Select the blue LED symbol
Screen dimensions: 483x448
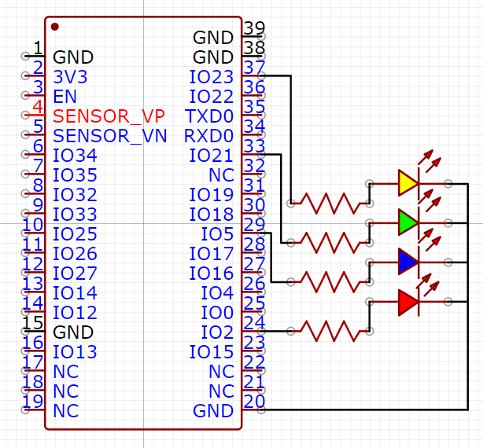click(408, 263)
